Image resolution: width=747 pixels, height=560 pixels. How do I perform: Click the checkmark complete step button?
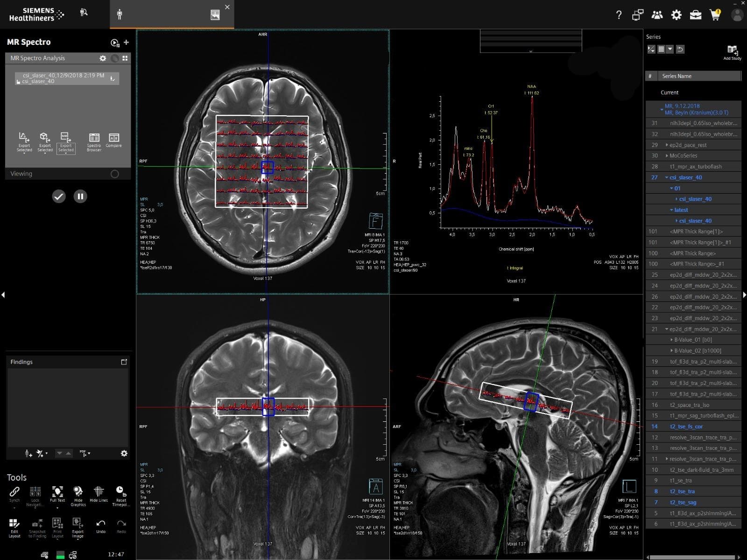coord(59,196)
